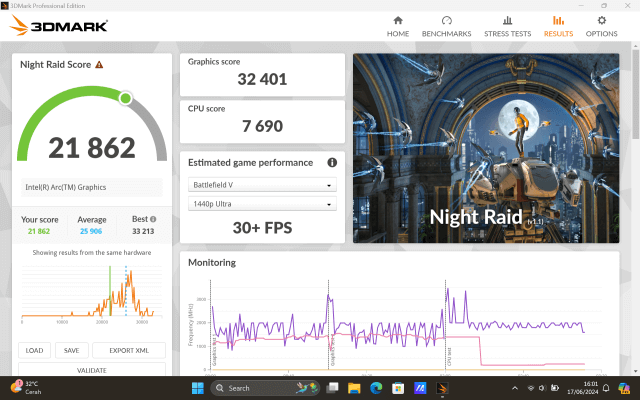Open the clock showing 16:01
The image size is (640, 400).
pos(583,388)
